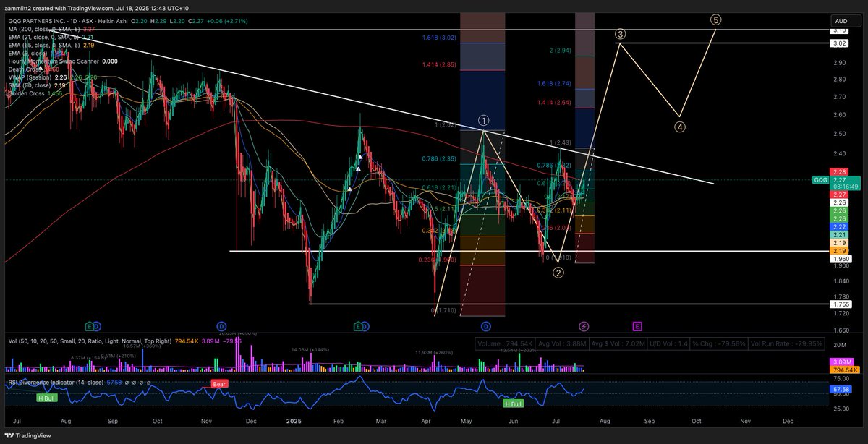The image size is (868, 444).
Task: Click the purple E earnings marker near August
Action: [637, 327]
